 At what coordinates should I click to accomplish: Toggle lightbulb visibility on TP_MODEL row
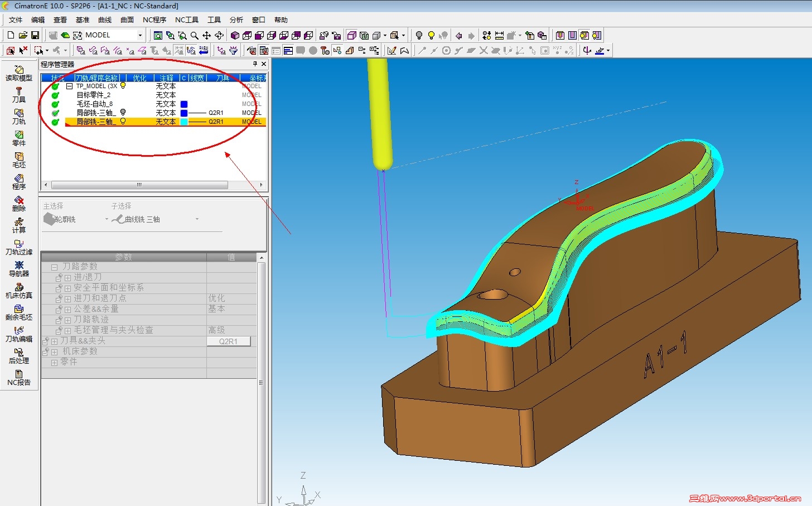(x=123, y=86)
